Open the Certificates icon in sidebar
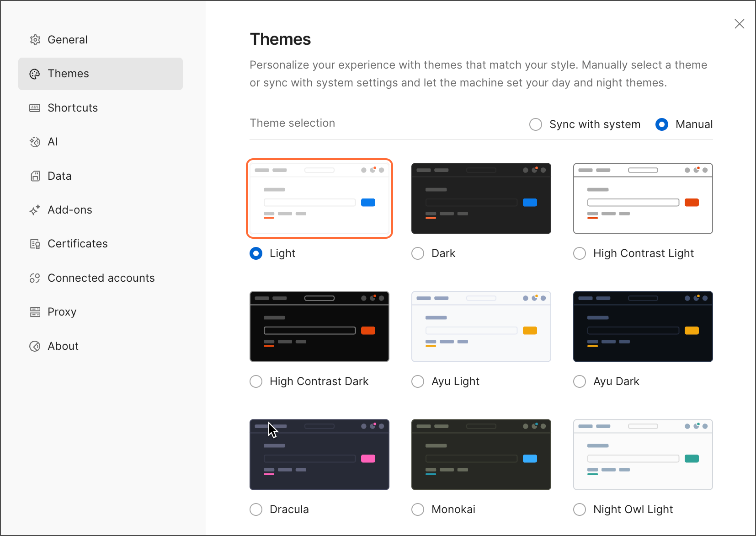The height and width of the screenshot is (536, 756). click(35, 244)
